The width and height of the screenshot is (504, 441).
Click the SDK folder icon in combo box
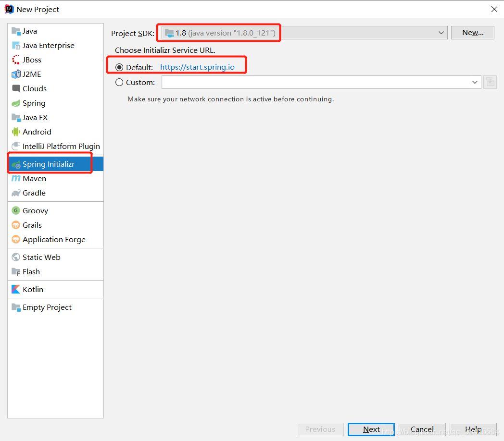(169, 33)
